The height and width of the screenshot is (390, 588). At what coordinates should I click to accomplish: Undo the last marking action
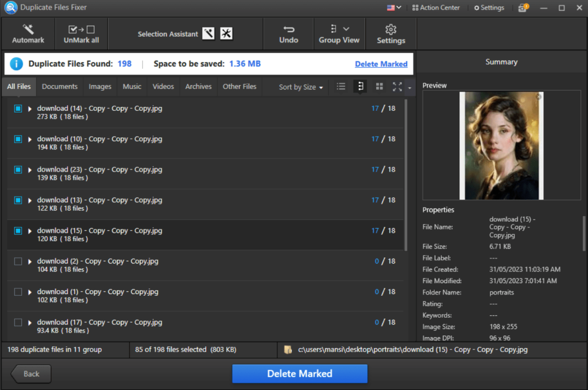(x=288, y=34)
